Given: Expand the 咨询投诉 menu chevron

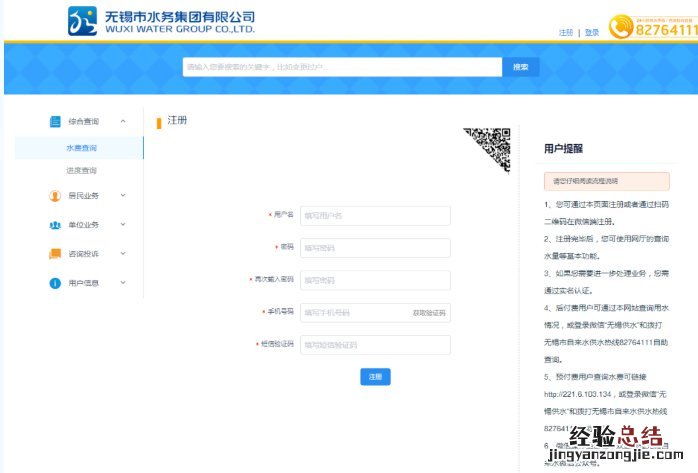Looking at the screenshot, I should 123,254.
